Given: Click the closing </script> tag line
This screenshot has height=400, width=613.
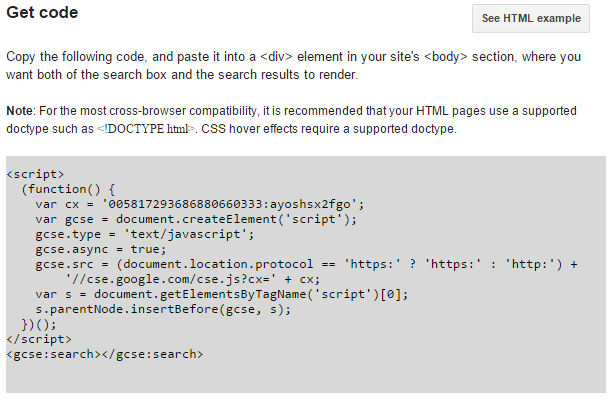Looking at the screenshot, I should pos(39,339).
